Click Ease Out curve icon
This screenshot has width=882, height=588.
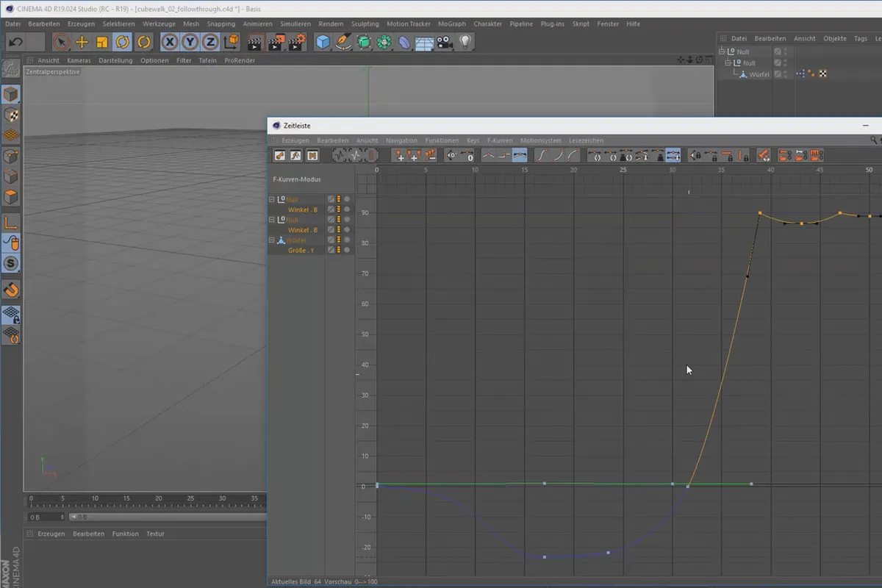[x=574, y=155]
